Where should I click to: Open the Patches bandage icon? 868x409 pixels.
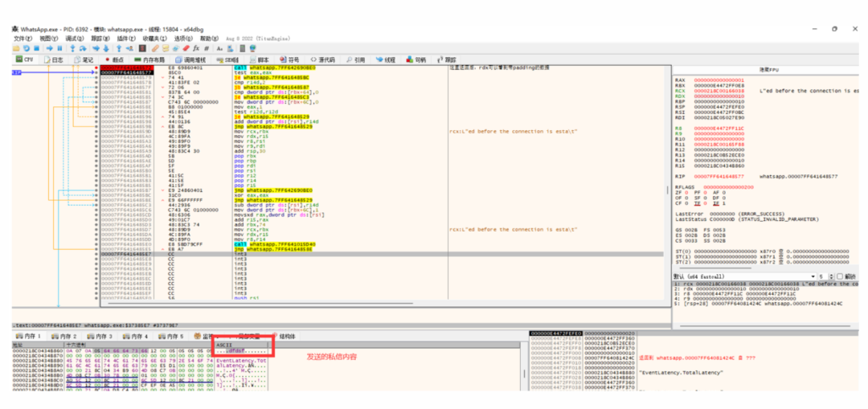[x=156, y=48]
